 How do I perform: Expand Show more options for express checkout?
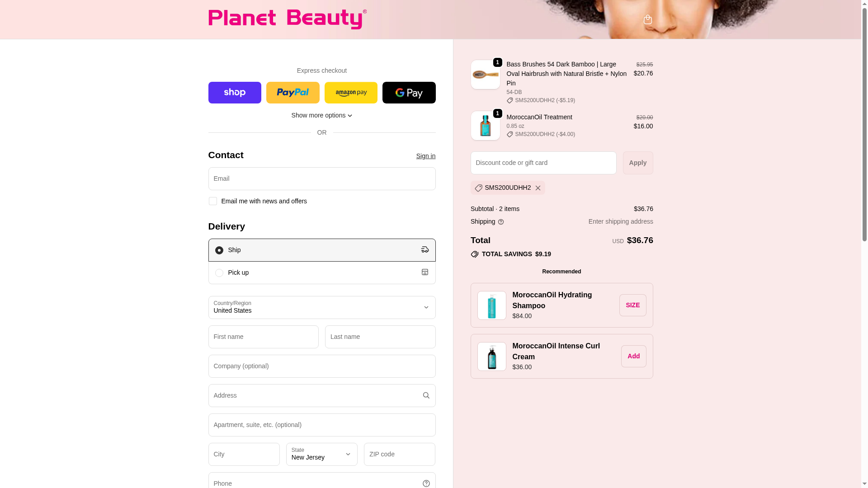point(322,115)
